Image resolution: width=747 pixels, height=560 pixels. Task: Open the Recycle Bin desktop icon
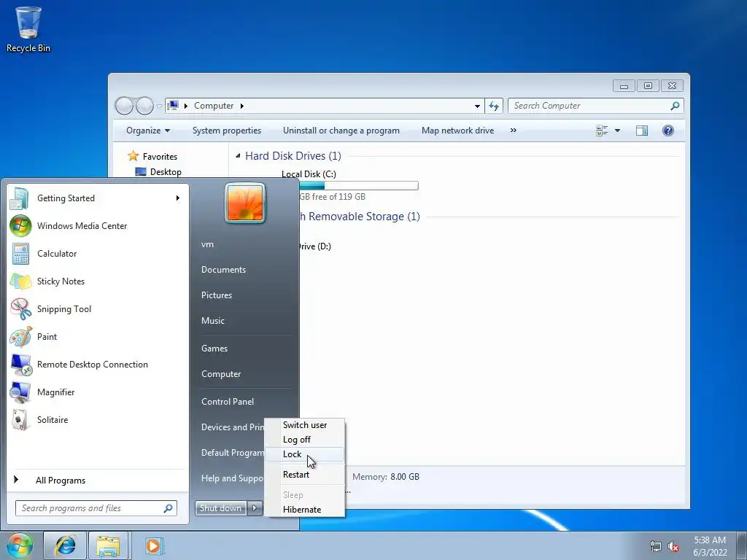(28, 29)
